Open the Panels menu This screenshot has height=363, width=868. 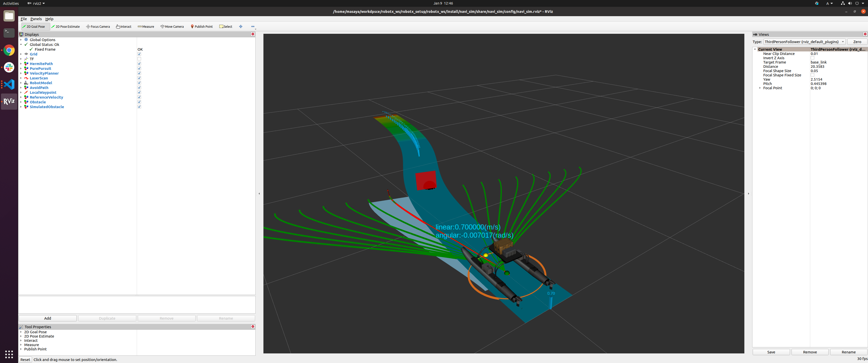coord(36,19)
